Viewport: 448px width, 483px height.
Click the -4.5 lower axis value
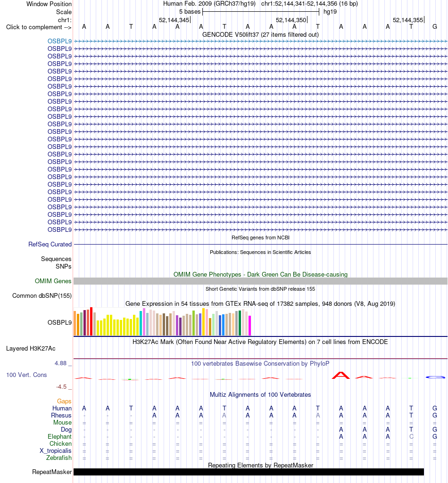click(61, 387)
